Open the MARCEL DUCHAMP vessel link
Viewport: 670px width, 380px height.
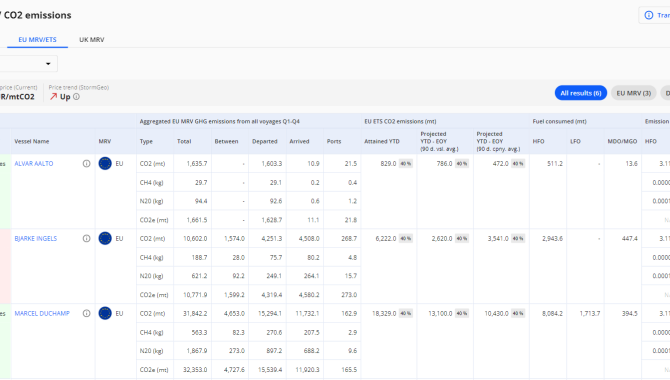pos(42,313)
